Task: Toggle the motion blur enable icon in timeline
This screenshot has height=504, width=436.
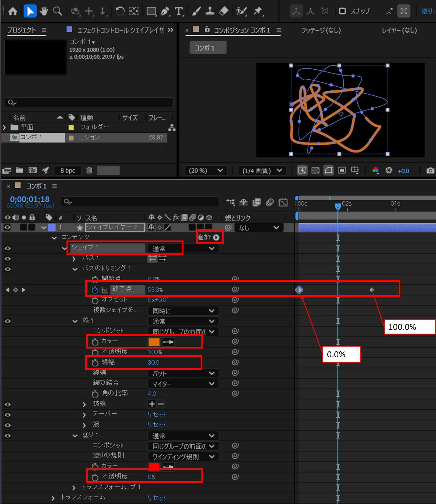Action: click(x=270, y=202)
